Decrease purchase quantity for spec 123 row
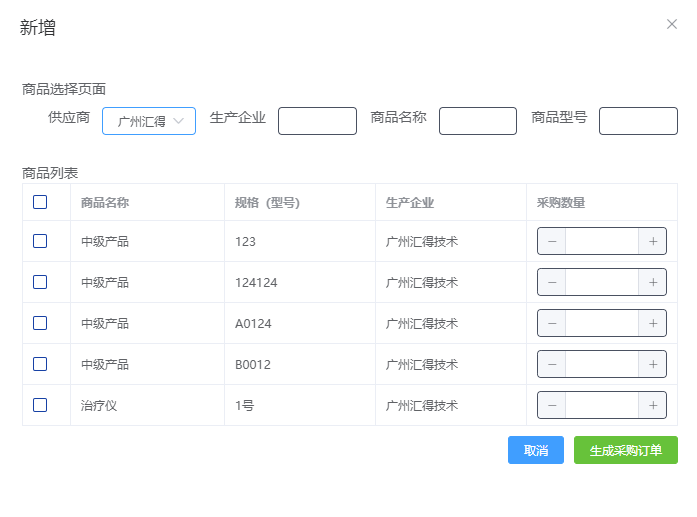Image resolution: width=697 pixels, height=517 pixels. (552, 241)
